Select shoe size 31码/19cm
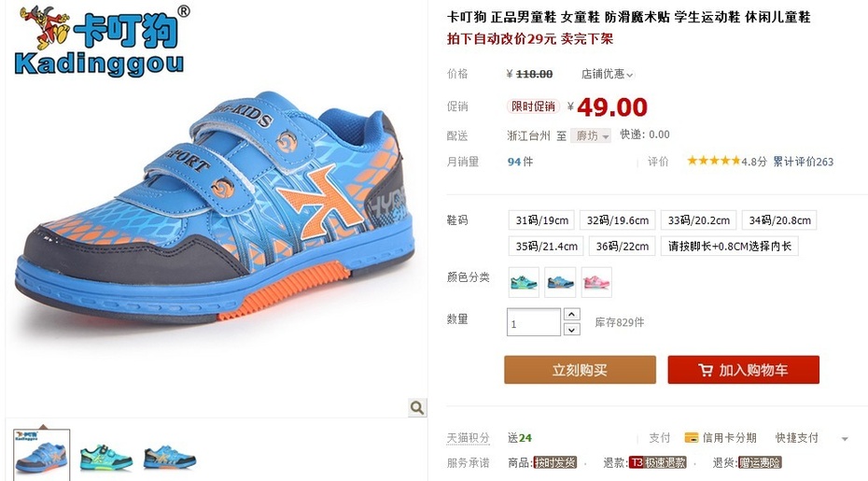 [542, 220]
